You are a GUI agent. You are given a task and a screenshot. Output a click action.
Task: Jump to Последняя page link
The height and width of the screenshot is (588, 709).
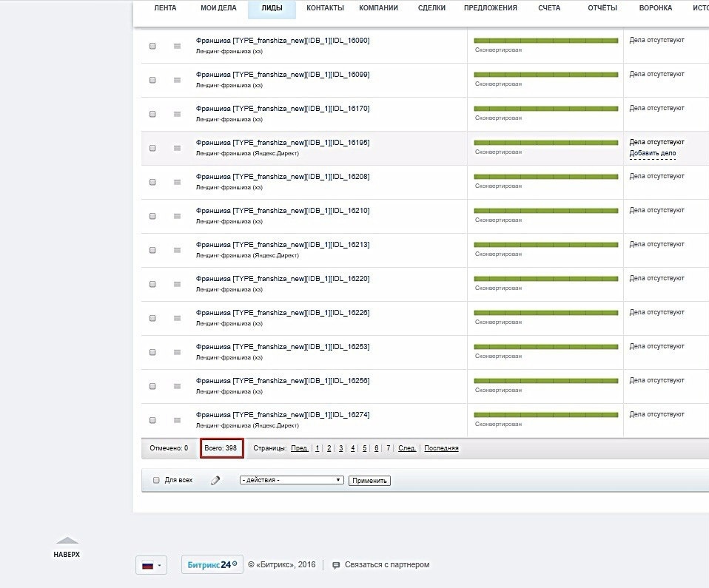pos(441,448)
